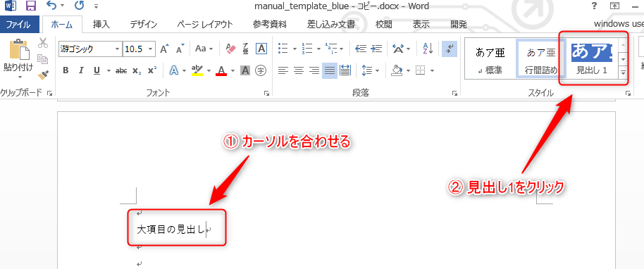Open the 参考資料 tab
Image resolution: width=644 pixels, height=269 pixels.
(270, 24)
